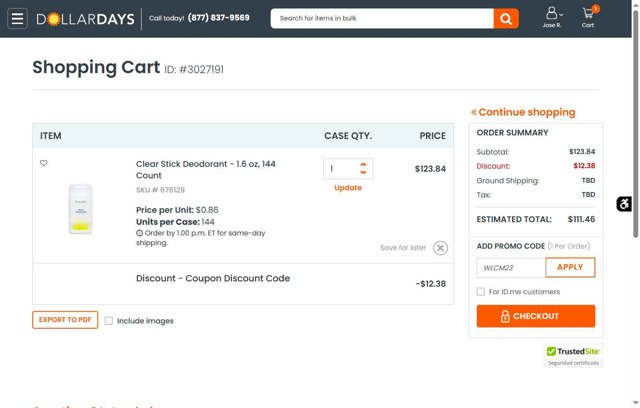Click the Discount - Coupon Discount Code row

[243, 284]
